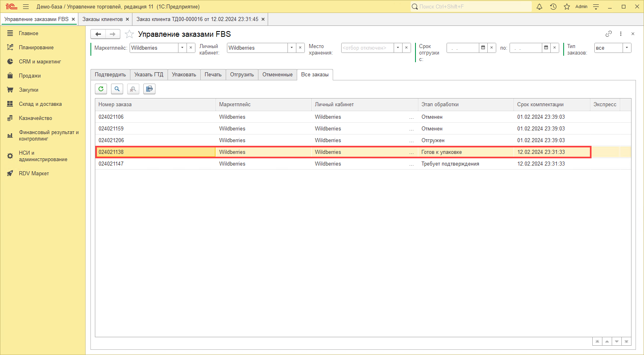Clear the Маркетплейс filter value
Screen dimensions: 644x355
[191, 48]
